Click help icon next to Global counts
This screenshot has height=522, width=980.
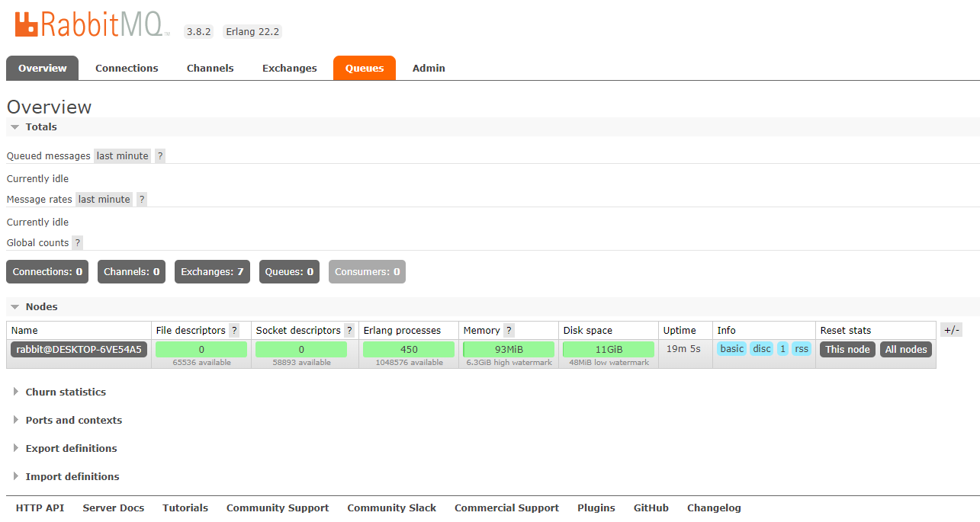77,242
